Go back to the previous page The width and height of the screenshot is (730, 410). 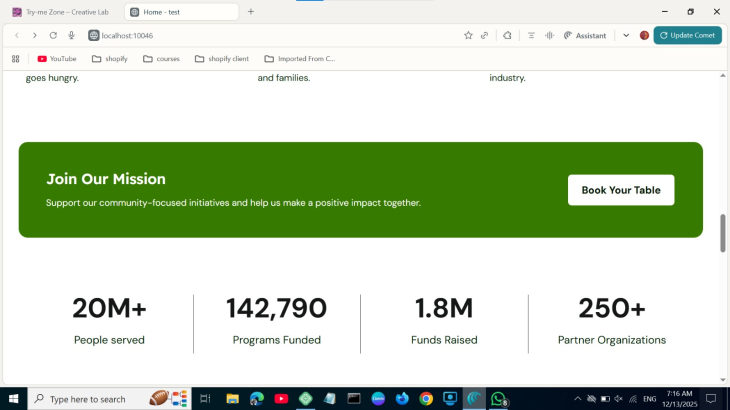pyautogui.click(x=17, y=35)
